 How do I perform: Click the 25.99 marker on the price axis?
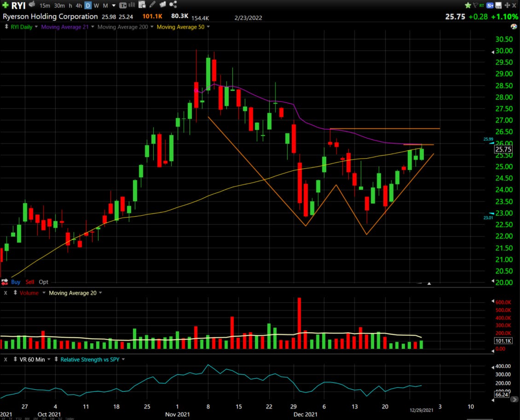pos(488,139)
